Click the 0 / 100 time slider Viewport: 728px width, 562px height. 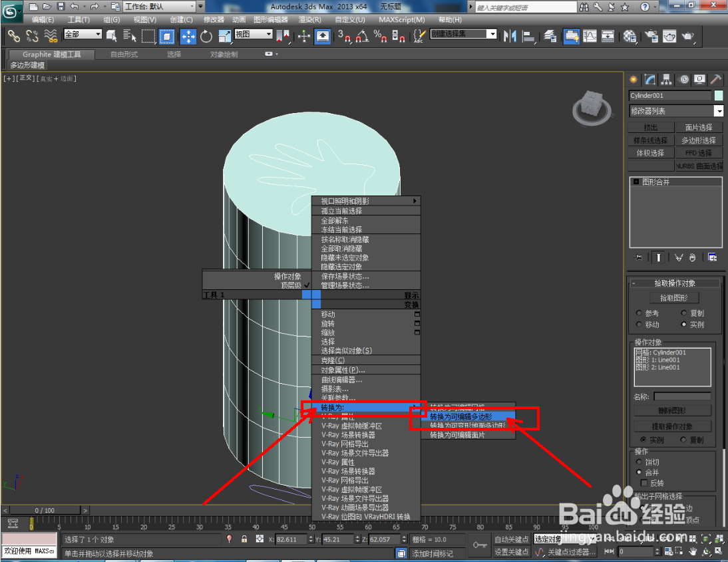[x=45, y=511]
